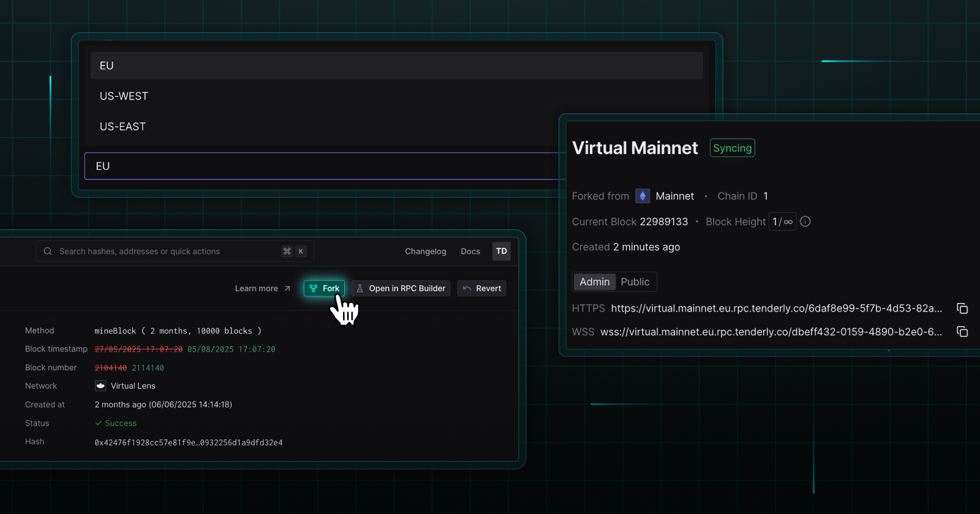The image size is (980, 514).
Task: Click the Current Block 22989133 value
Action: pyautogui.click(x=664, y=222)
